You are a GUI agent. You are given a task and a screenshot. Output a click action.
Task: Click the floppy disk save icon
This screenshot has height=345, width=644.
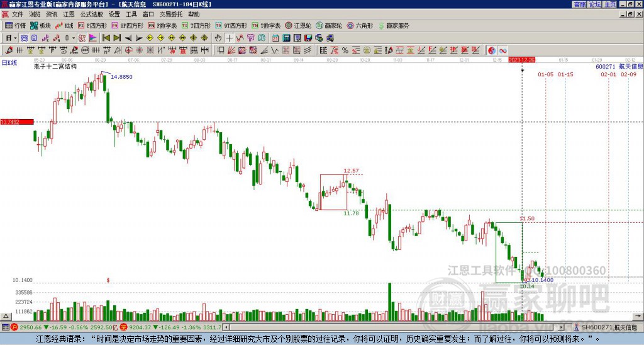coord(308,38)
